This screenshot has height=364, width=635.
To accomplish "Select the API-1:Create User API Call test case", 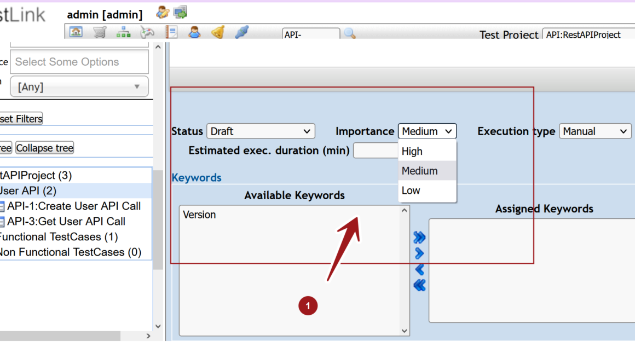I will click(x=75, y=206).
